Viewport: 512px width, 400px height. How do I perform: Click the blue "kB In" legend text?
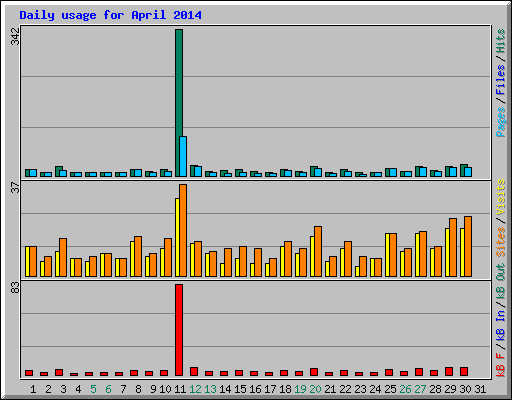click(x=500, y=325)
